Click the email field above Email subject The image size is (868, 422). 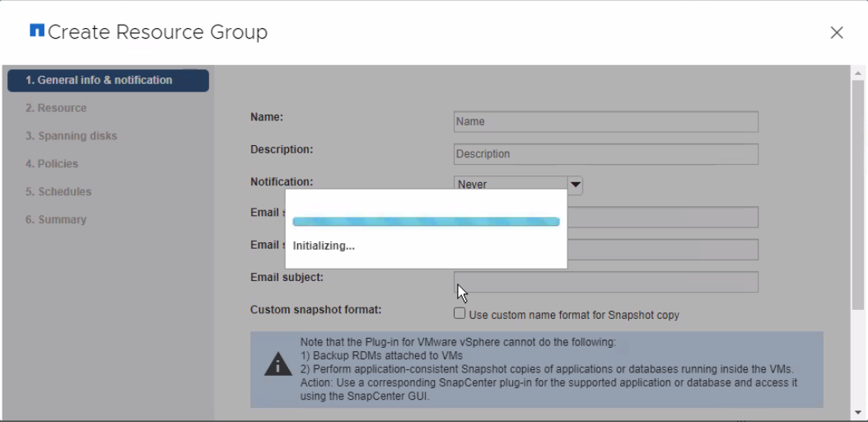[x=662, y=250]
